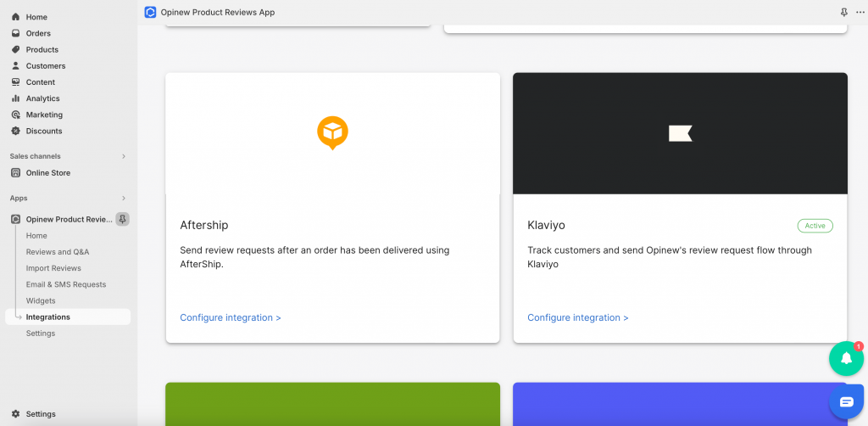Click the Products tag icon

(x=15, y=49)
